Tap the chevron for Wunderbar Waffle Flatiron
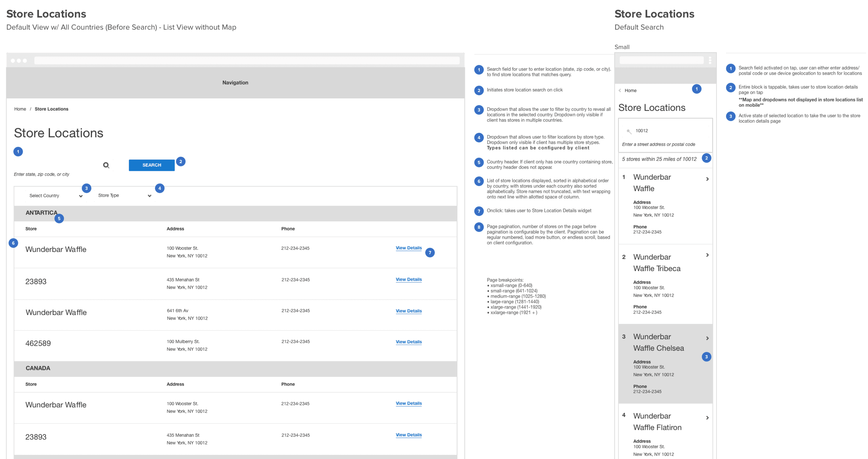The width and height of the screenshot is (868, 459). (x=707, y=418)
